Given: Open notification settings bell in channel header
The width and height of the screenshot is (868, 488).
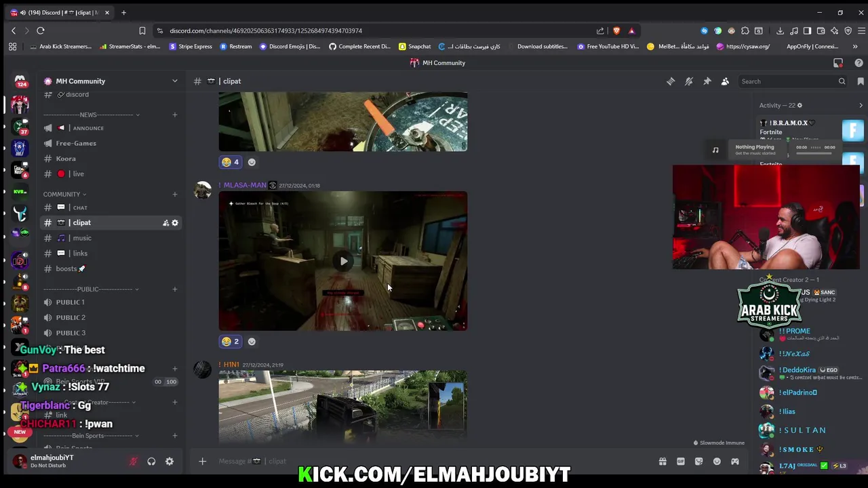Looking at the screenshot, I should pyautogui.click(x=689, y=81).
